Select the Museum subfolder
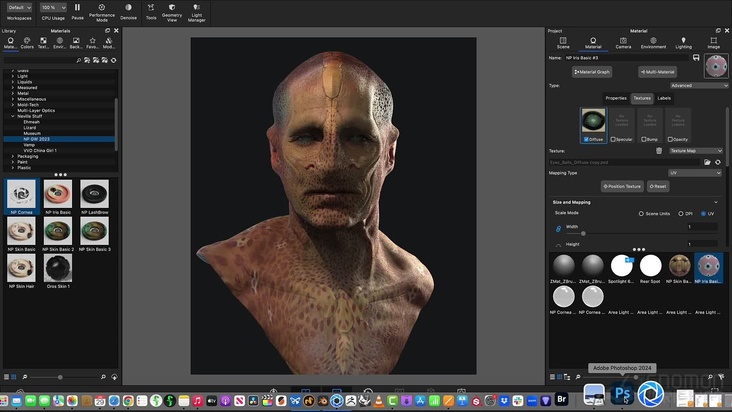 (32, 133)
